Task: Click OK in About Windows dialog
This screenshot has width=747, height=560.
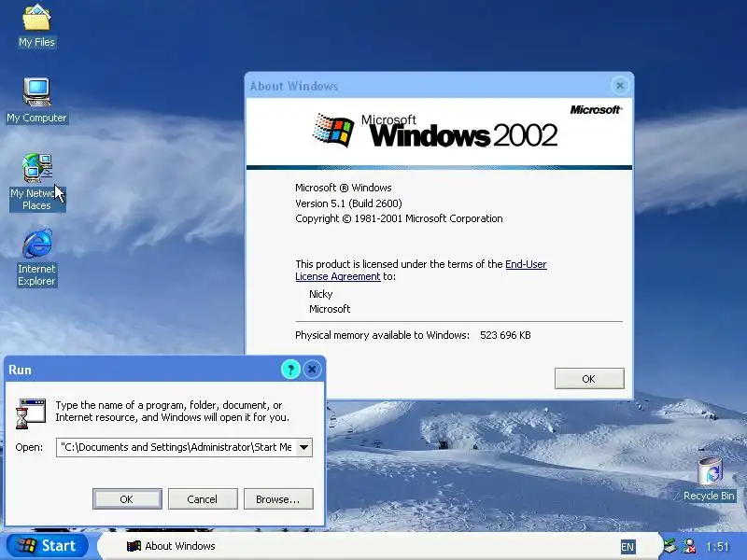Action: pyautogui.click(x=589, y=379)
